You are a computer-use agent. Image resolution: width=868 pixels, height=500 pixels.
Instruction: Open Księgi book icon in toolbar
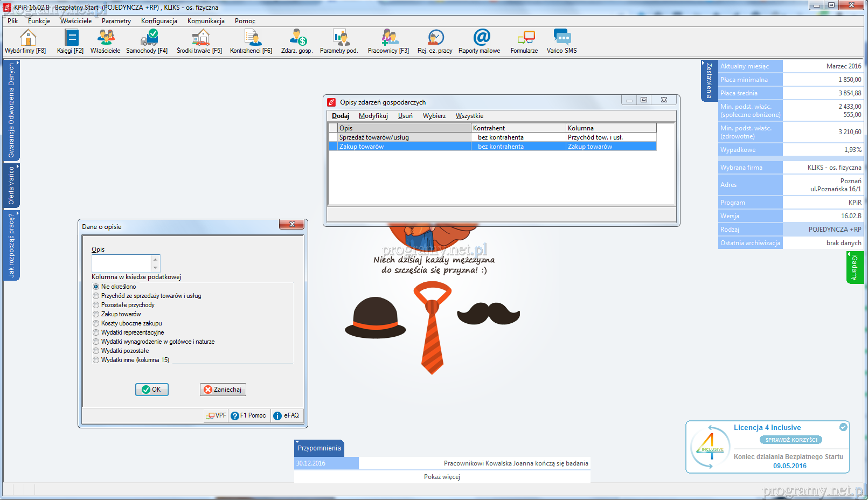[71, 38]
